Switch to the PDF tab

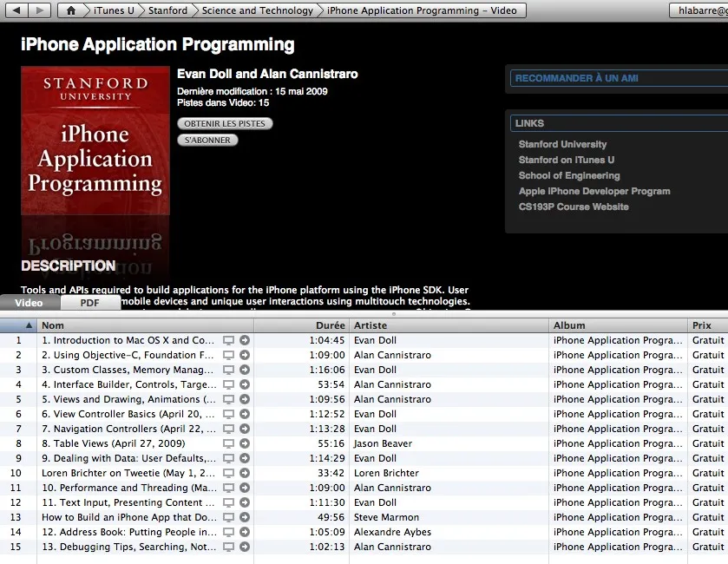pos(90,303)
